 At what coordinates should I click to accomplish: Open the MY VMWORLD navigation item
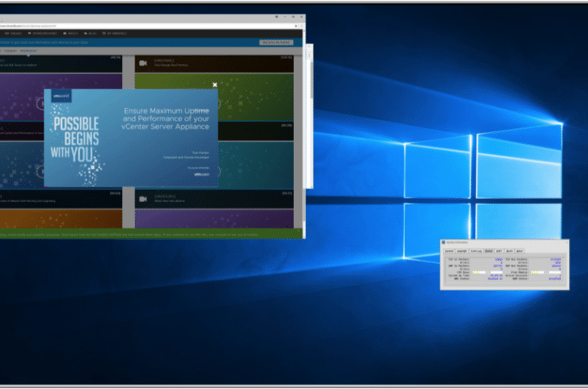115,33
